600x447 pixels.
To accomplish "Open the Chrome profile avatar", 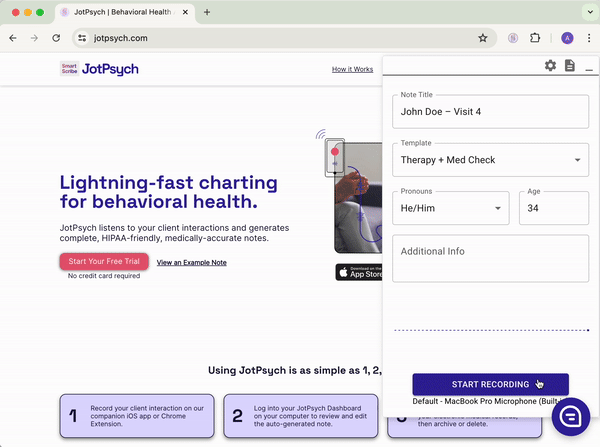I will coord(567,38).
